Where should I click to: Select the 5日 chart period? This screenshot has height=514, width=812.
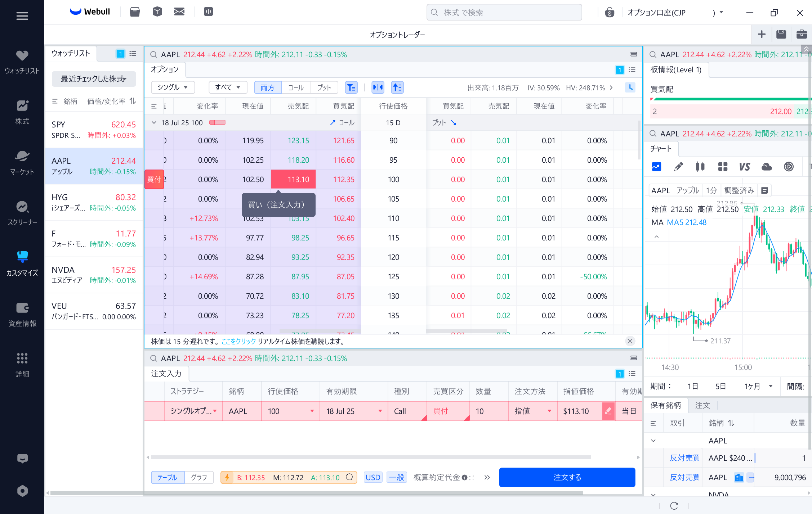[x=720, y=386]
